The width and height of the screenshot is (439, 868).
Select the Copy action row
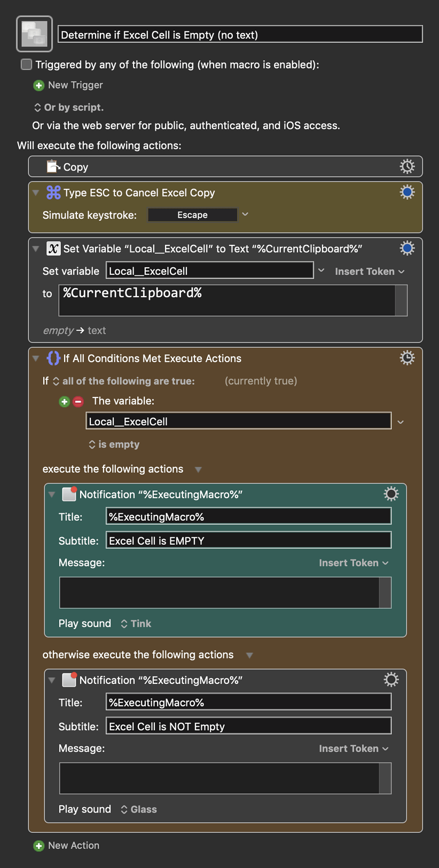coord(225,166)
